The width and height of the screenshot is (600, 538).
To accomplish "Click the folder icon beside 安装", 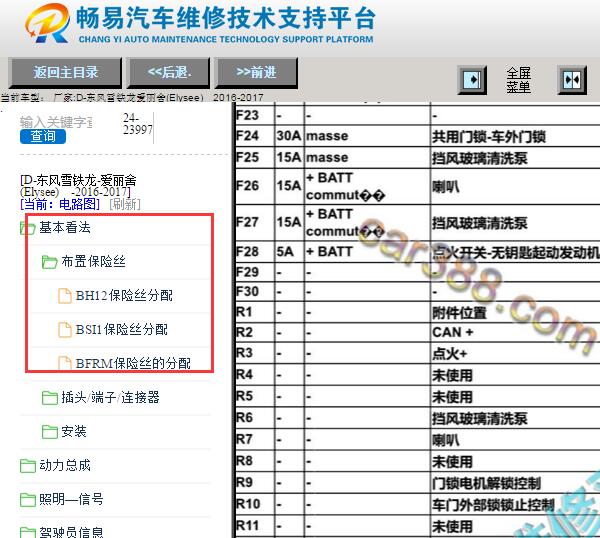I will coord(49,432).
